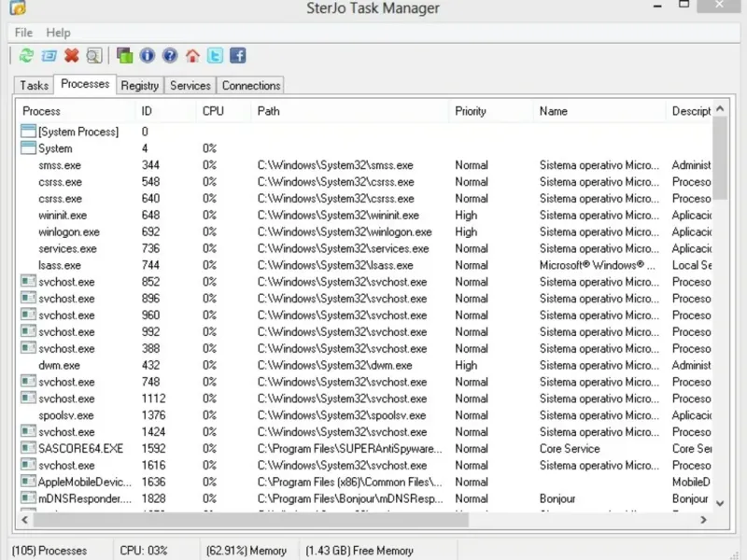The width and height of the screenshot is (747, 560).
Task: Sort by the CPU column header
Action: pyautogui.click(x=223, y=111)
